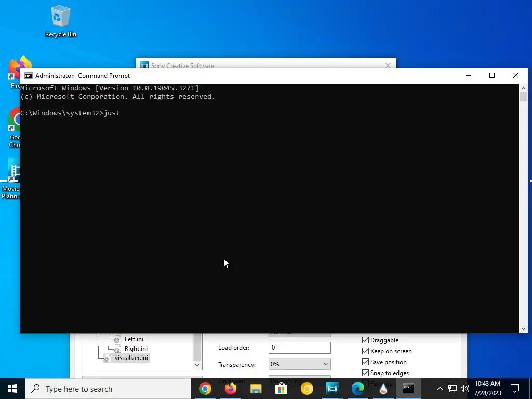Open the Transparency dropdown
This screenshot has height=399, width=532.
tap(300, 364)
